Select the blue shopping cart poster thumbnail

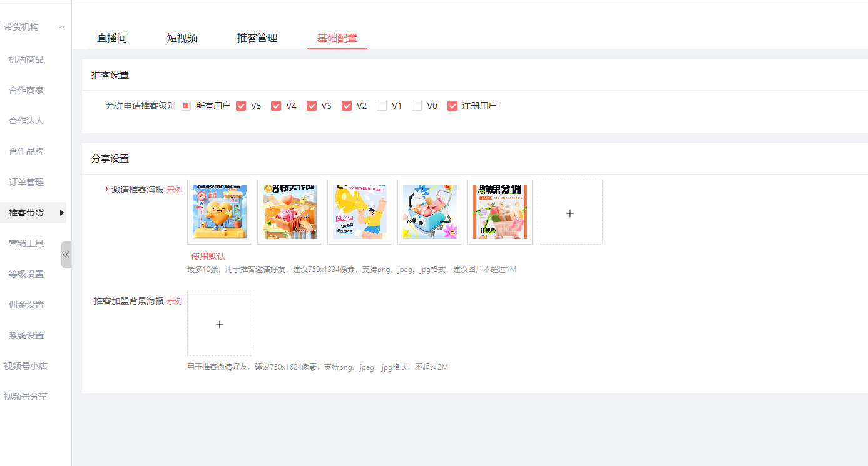[x=429, y=212]
